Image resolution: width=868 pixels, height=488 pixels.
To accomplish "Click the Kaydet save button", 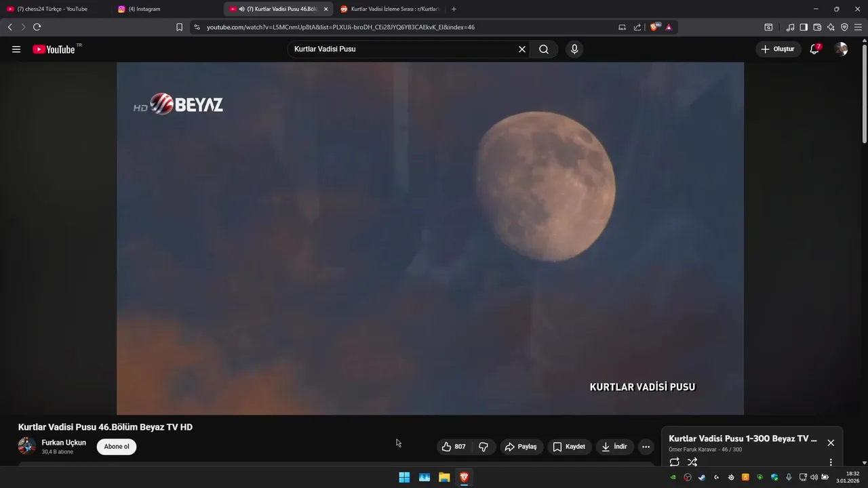I will (569, 447).
